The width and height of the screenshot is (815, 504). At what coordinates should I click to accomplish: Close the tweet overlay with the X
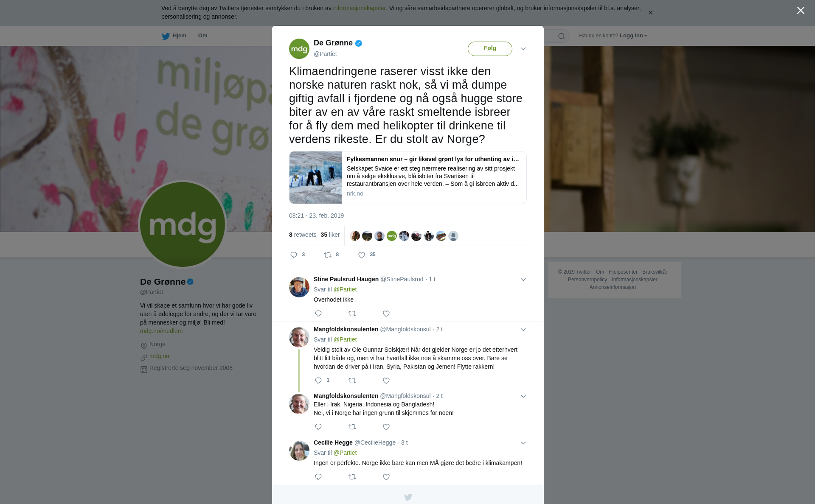[x=801, y=11]
